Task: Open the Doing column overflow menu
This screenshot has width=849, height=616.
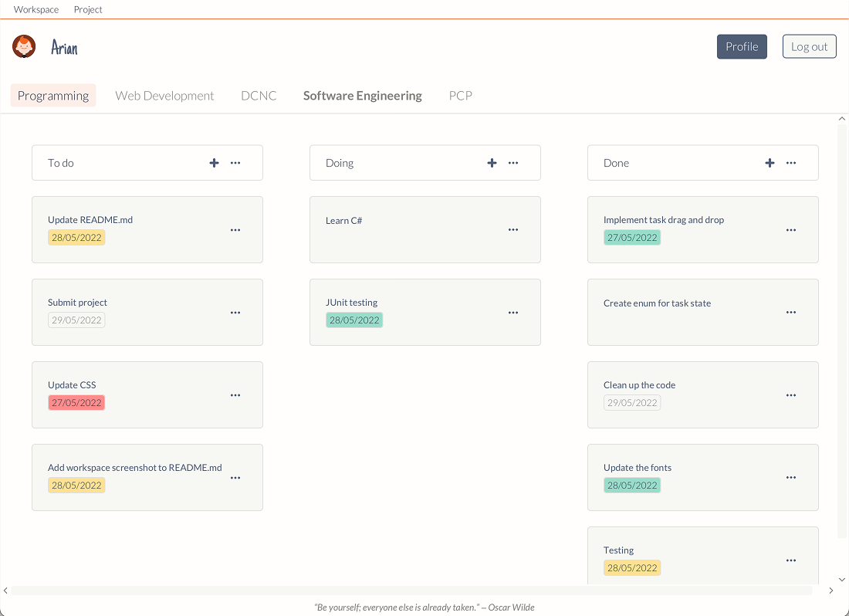Action: point(514,163)
